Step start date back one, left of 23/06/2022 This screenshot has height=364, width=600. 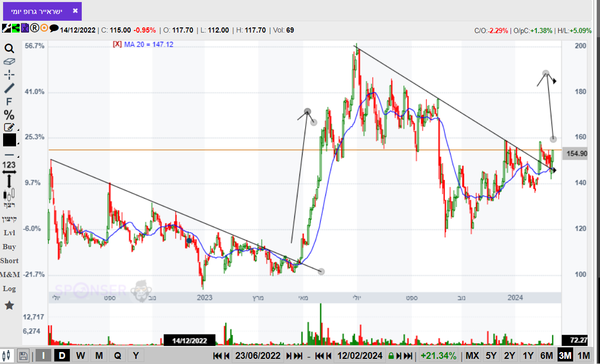click(x=227, y=356)
